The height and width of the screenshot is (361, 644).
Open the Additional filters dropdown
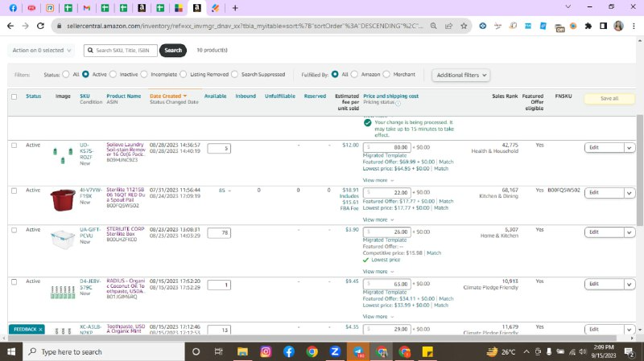pos(460,75)
